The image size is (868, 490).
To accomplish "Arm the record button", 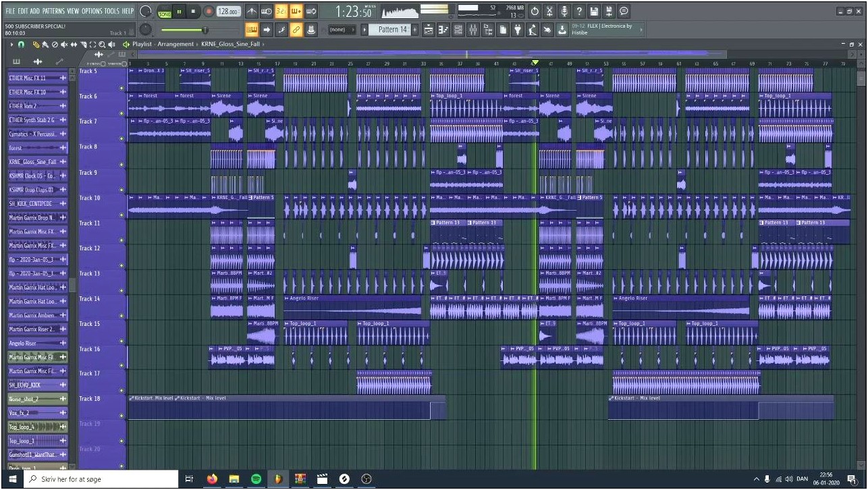I will point(209,11).
